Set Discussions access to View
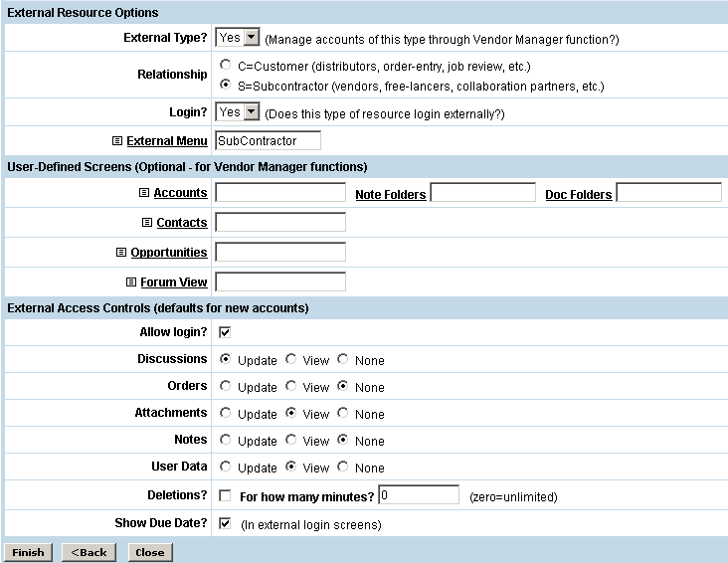 point(291,359)
